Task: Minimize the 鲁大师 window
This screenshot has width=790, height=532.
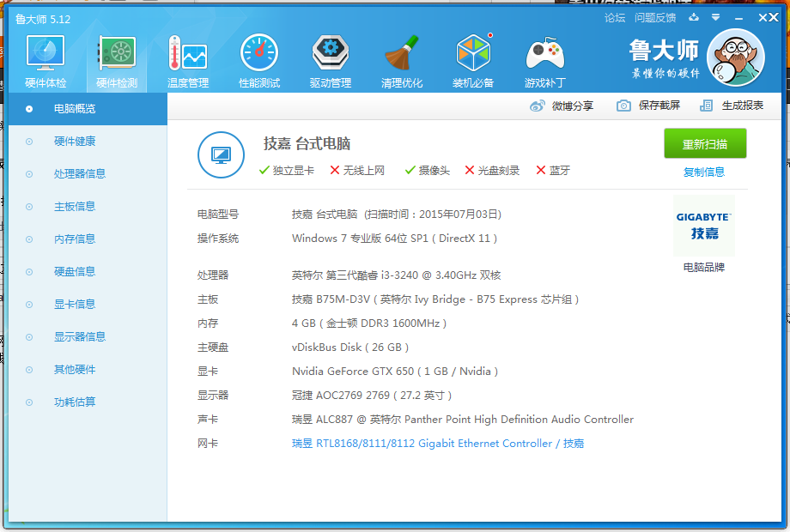Action: 738,18
